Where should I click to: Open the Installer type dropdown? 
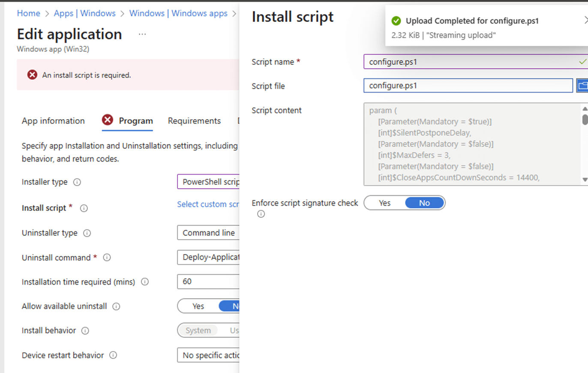point(208,182)
